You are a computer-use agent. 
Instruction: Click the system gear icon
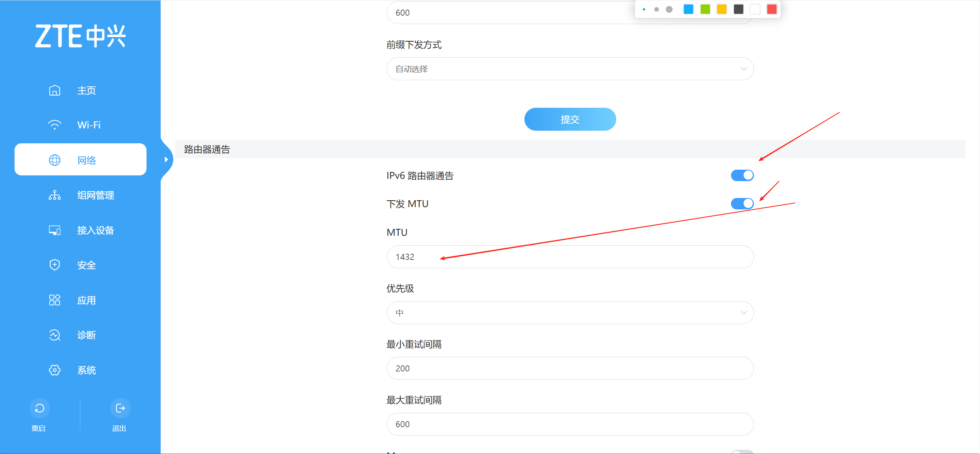(x=55, y=370)
